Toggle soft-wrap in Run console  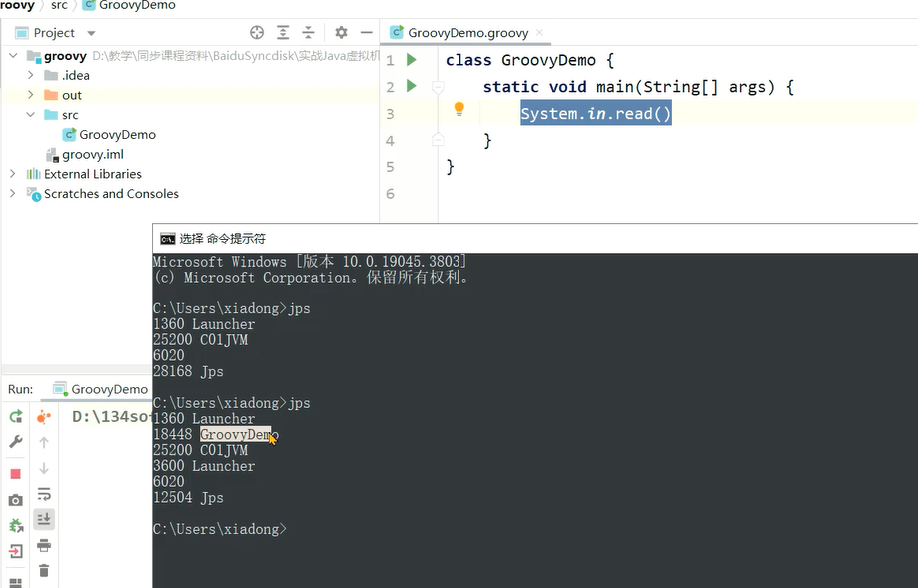44,494
